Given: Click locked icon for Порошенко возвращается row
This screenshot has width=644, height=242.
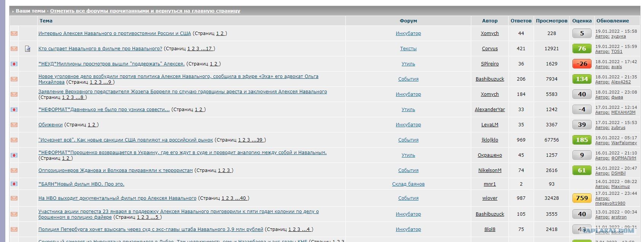Looking at the screenshot, I should coord(14,155).
